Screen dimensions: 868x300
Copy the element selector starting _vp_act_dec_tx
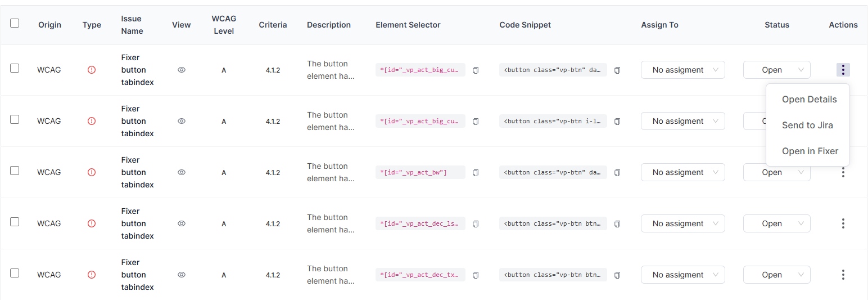pos(476,275)
